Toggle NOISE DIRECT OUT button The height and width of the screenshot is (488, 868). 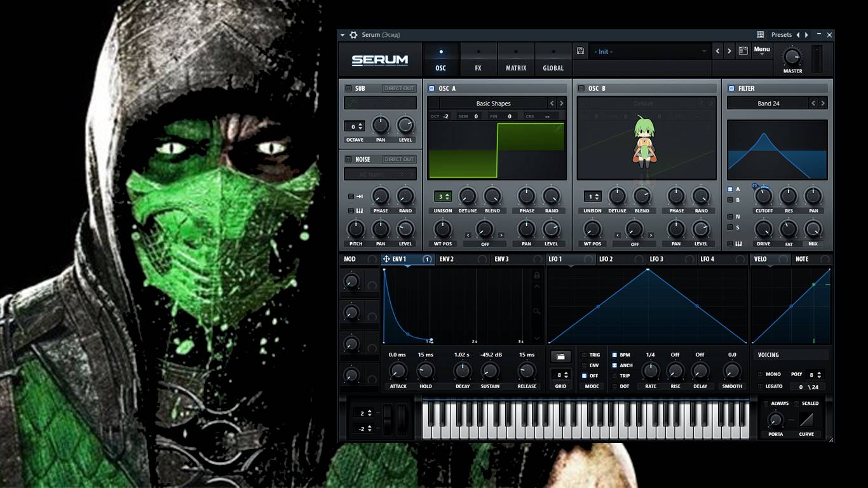tap(399, 159)
